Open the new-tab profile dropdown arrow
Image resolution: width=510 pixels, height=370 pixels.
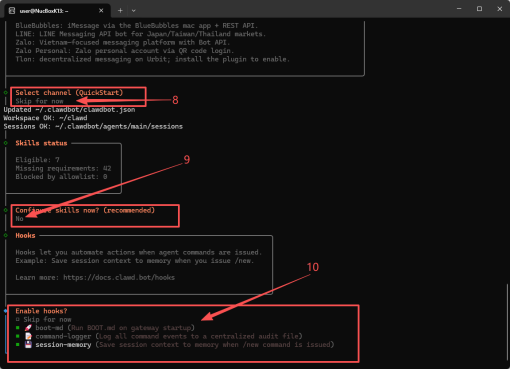(133, 11)
